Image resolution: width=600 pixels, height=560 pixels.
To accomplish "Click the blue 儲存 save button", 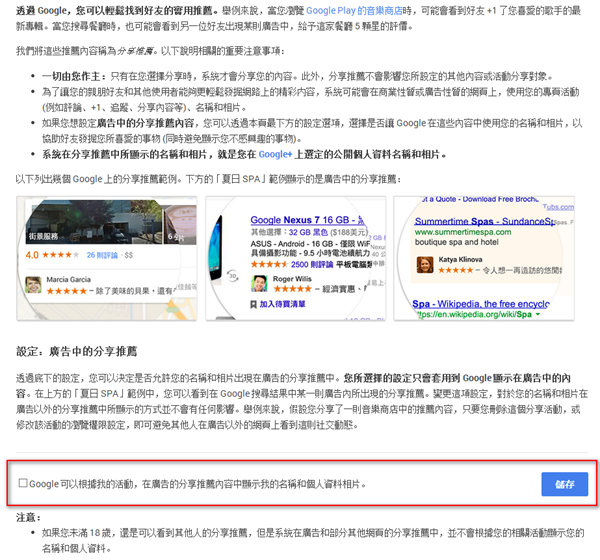I will (564, 484).
